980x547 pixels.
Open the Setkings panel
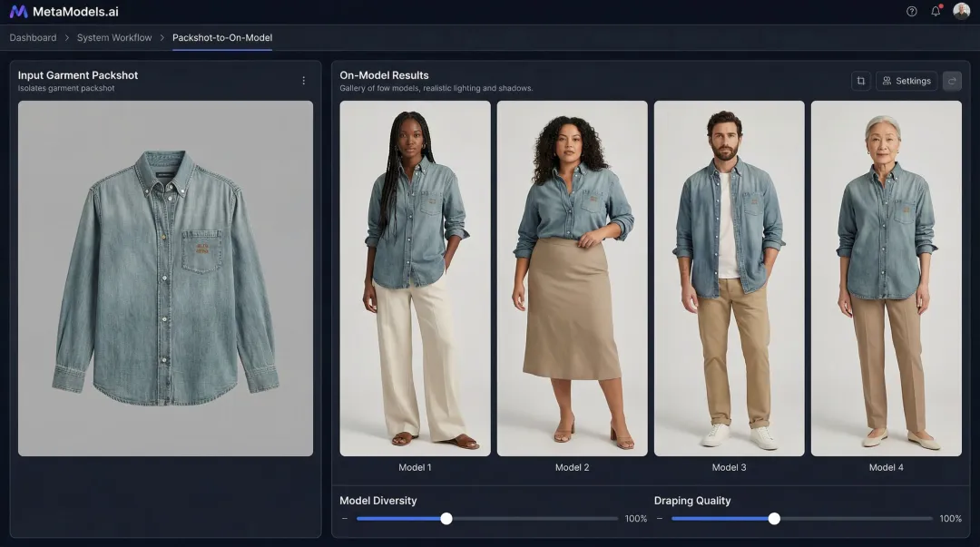(906, 81)
